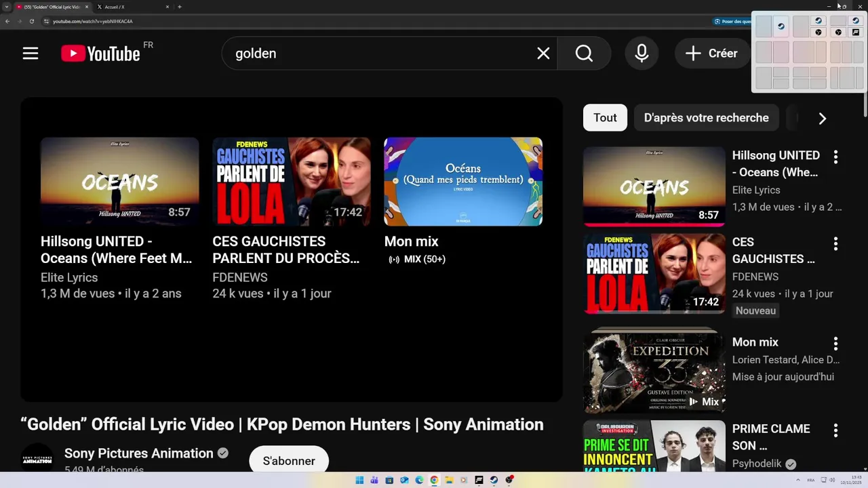Open more options for PRIME CLAME sidebar video
This screenshot has height=488, width=868.
(835, 430)
